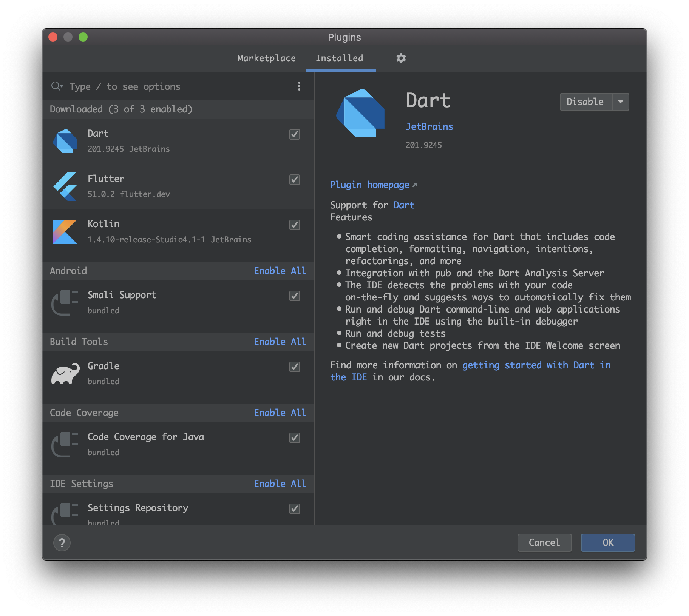
Task: Toggle the Settings Repository checkbox
Action: (x=295, y=509)
